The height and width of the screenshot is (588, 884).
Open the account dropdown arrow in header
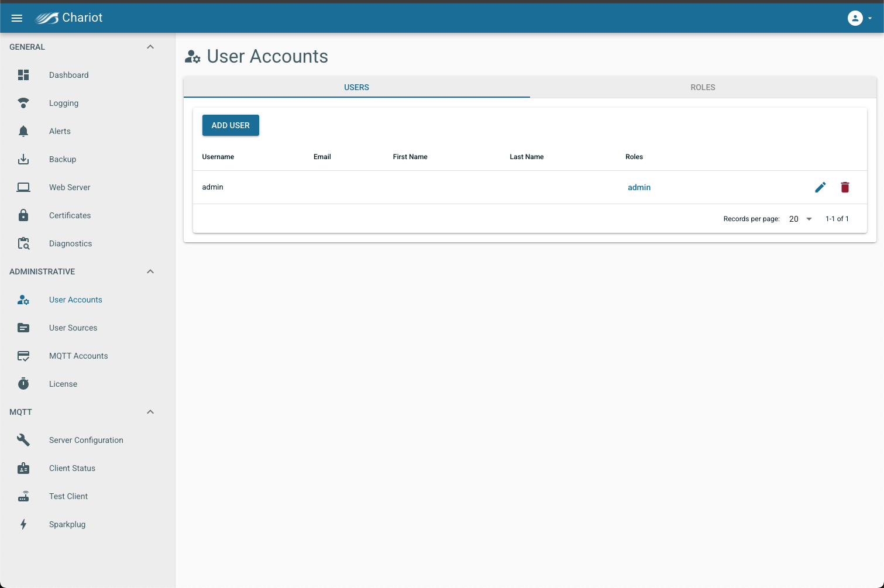(870, 18)
